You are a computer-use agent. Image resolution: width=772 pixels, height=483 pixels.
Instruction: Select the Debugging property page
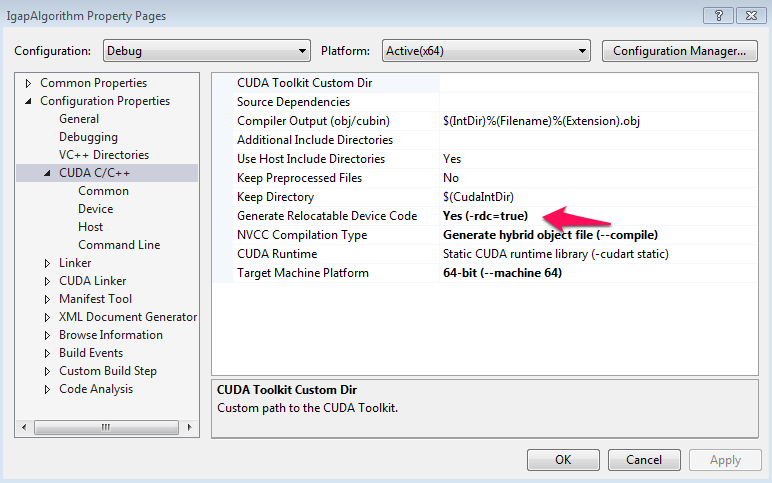(x=88, y=137)
